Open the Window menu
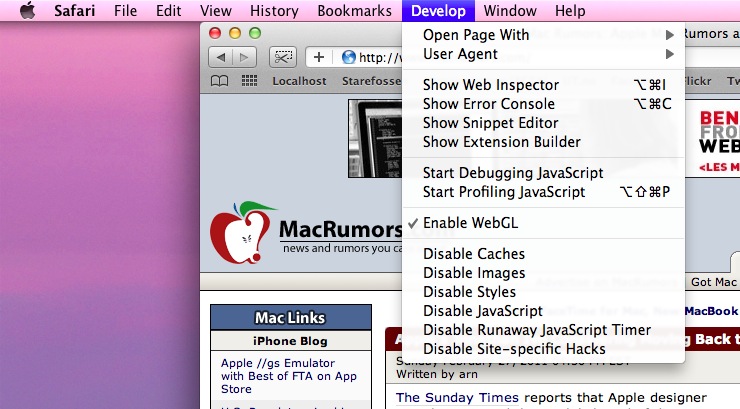 pyautogui.click(x=510, y=10)
